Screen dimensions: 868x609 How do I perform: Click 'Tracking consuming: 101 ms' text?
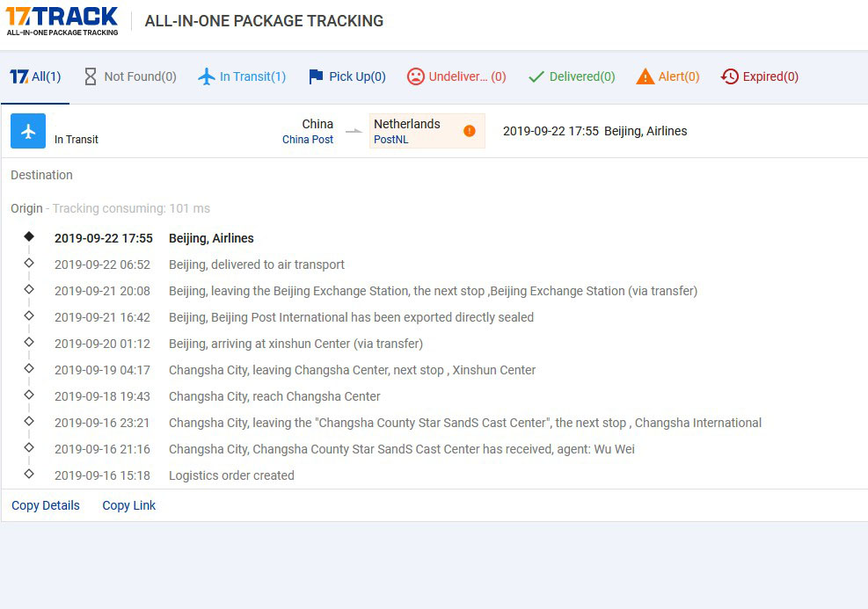pyautogui.click(x=131, y=208)
